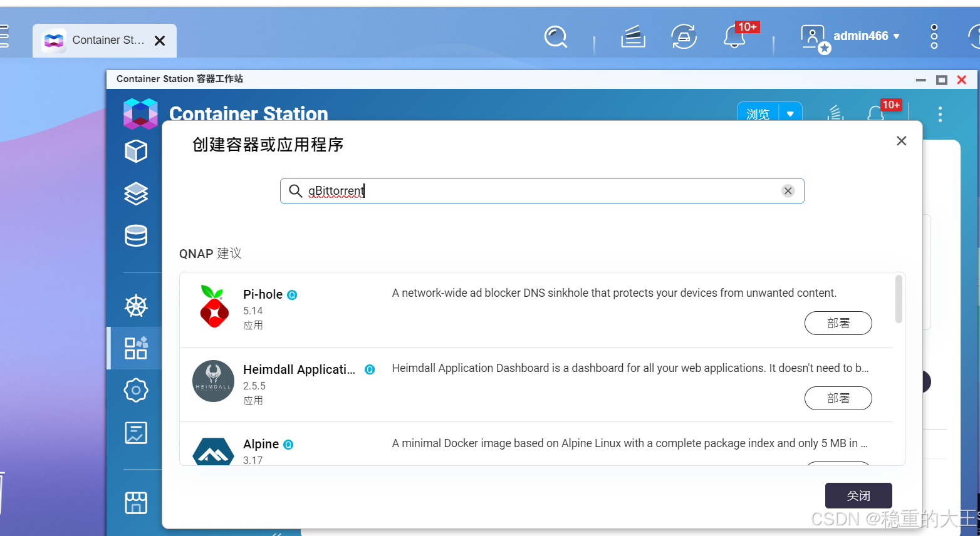Open the Event Logs chart sidebar icon

point(136,433)
